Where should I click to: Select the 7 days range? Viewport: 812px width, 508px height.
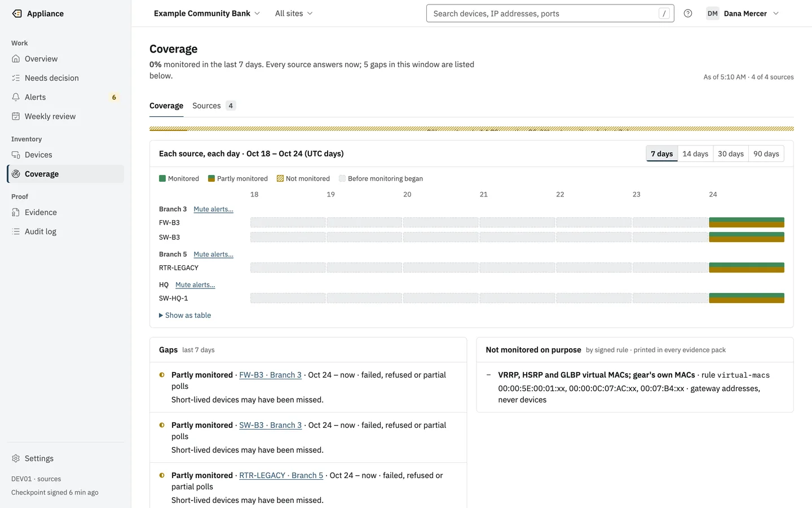point(662,154)
